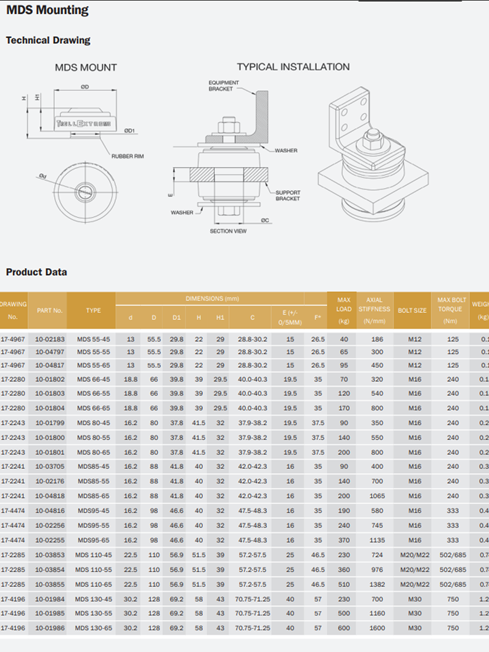This screenshot has width=489, height=652.
Task: Click the MDS 110-65 type cell
Action: click(94, 584)
